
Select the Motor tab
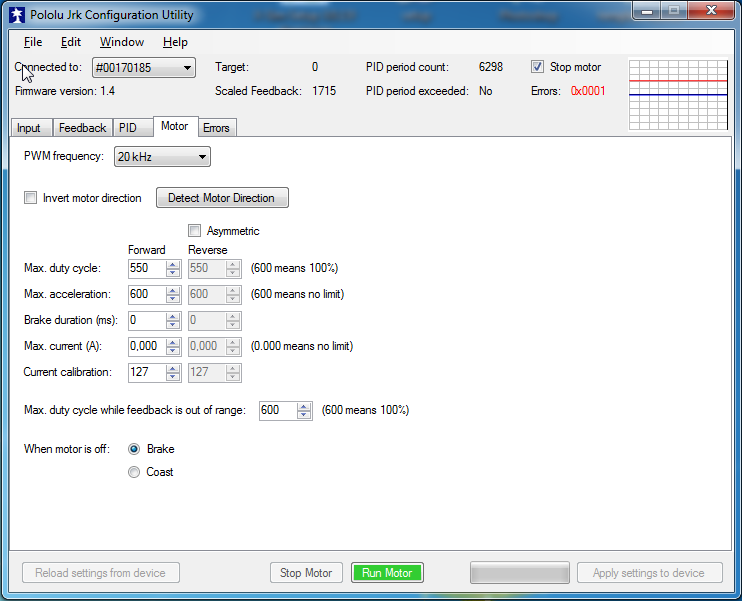click(175, 126)
